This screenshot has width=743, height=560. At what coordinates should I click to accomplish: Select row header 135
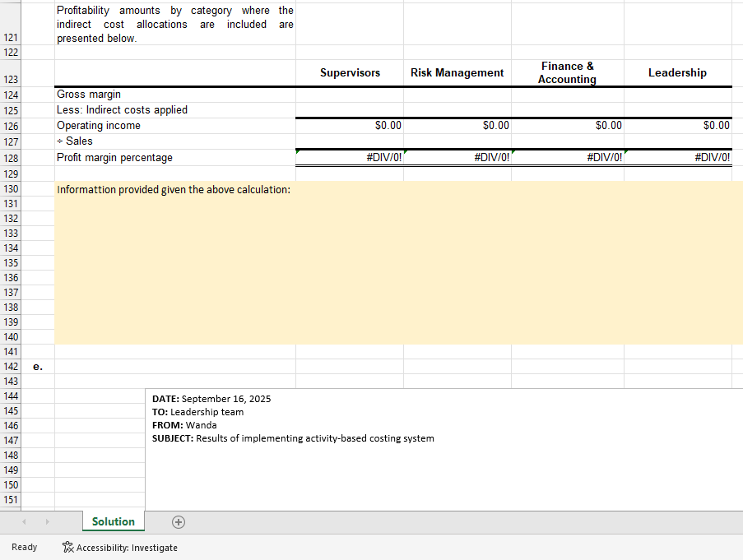pyautogui.click(x=11, y=262)
